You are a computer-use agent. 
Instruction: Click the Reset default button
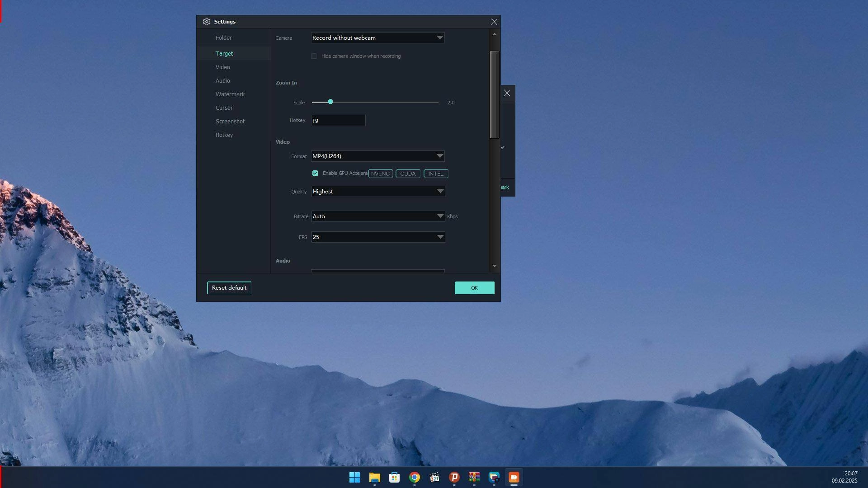click(229, 288)
